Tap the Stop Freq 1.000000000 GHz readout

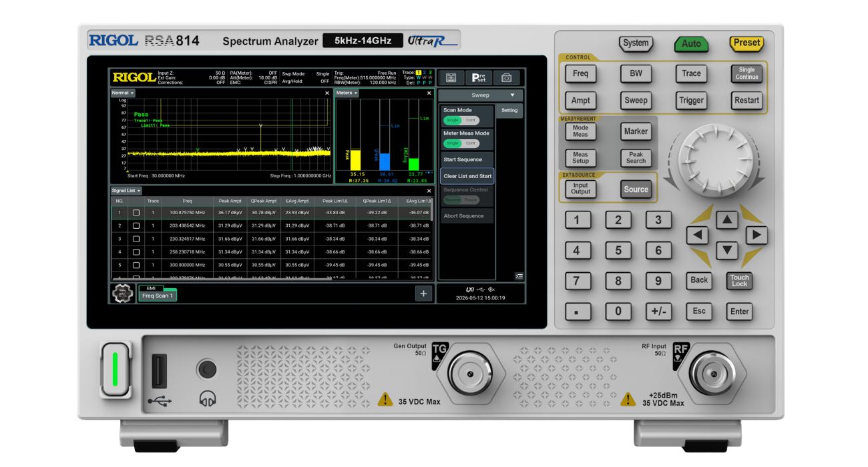coord(300,176)
